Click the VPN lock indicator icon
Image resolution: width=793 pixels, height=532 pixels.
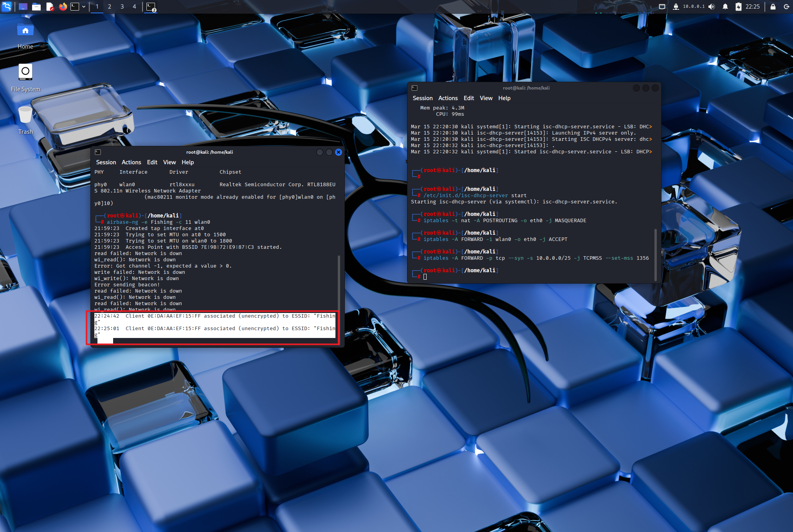tap(676, 7)
